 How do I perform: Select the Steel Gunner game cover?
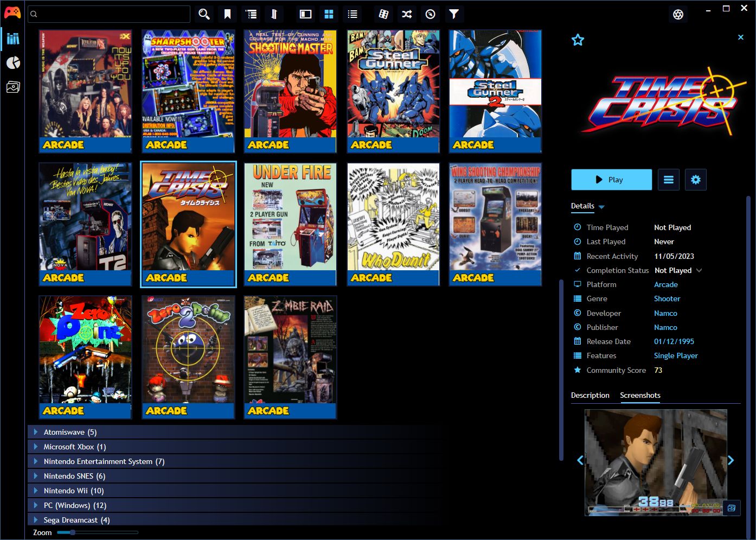point(393,91)
